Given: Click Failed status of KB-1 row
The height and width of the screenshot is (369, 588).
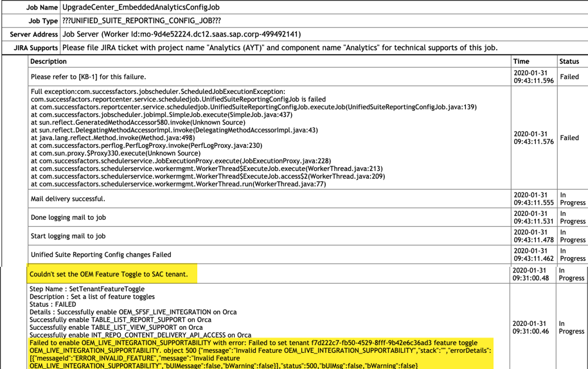Looking at the screenshot, I should (x=569, y=76).
